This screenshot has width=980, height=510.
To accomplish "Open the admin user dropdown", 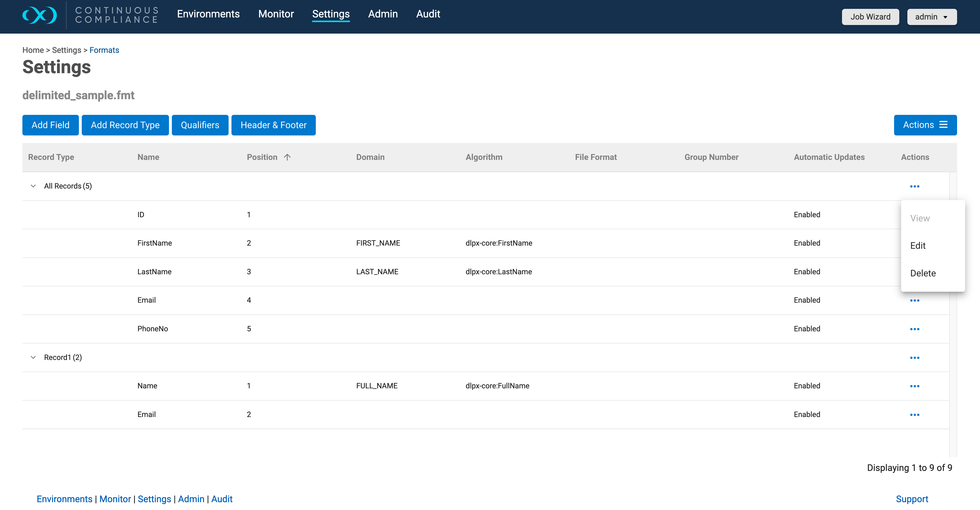I will coord(932,17).
